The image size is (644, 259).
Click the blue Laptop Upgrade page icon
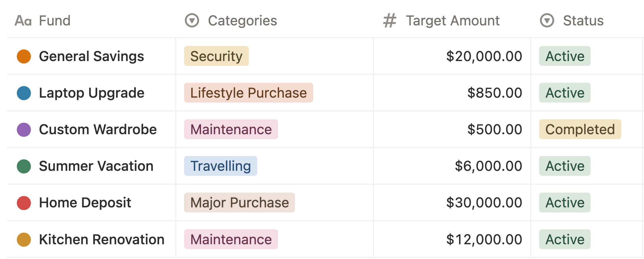[x=24, y=93]
